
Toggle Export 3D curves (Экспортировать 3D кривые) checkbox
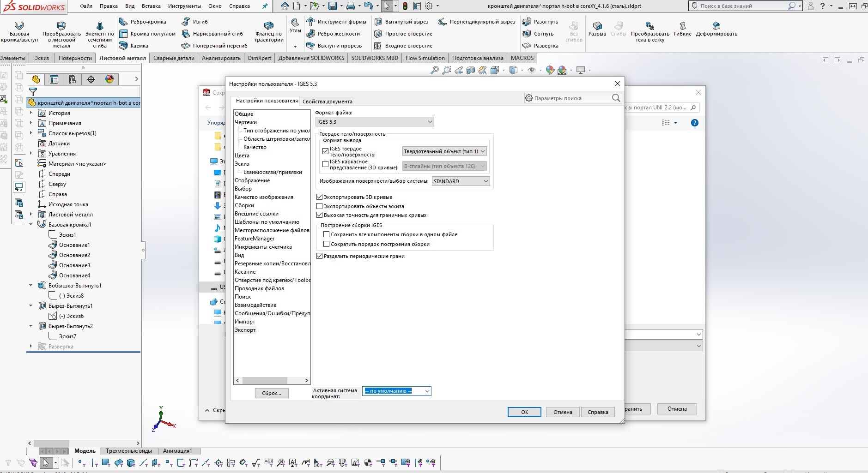pos(319,197)
